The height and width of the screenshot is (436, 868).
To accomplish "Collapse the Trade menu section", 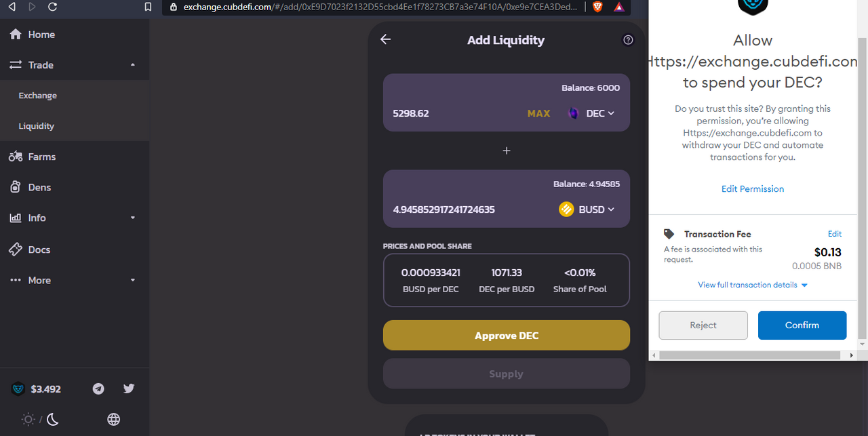I will pos(75,65).
